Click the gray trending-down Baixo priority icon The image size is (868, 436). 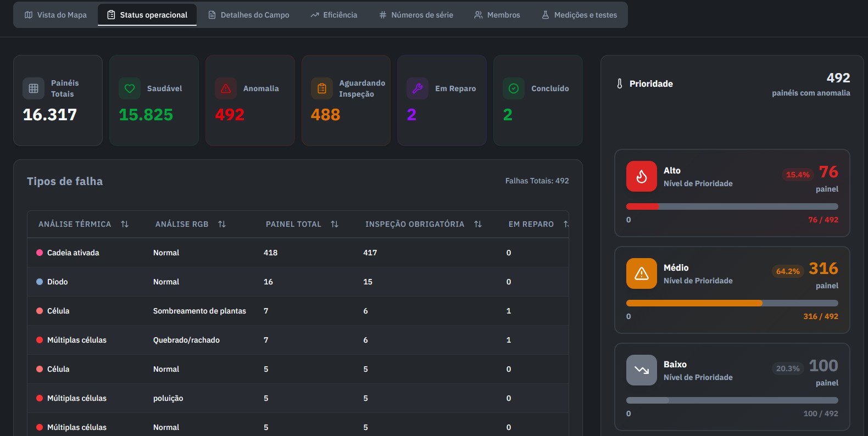[x=641, y=370]
